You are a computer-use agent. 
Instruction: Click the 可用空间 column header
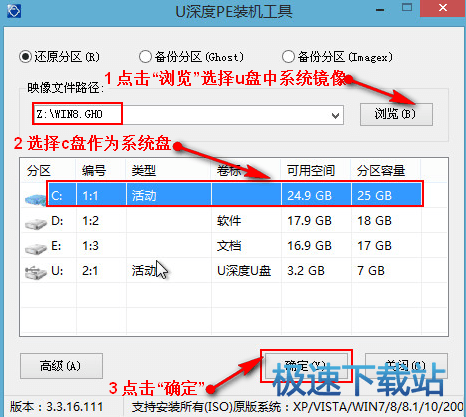coord(311,171)
